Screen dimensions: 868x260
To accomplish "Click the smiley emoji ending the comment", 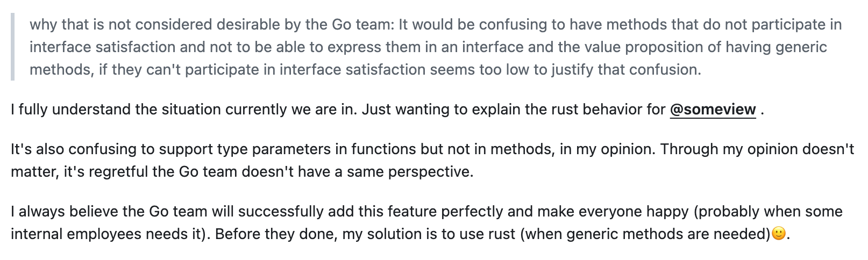I will click(778, 234).
